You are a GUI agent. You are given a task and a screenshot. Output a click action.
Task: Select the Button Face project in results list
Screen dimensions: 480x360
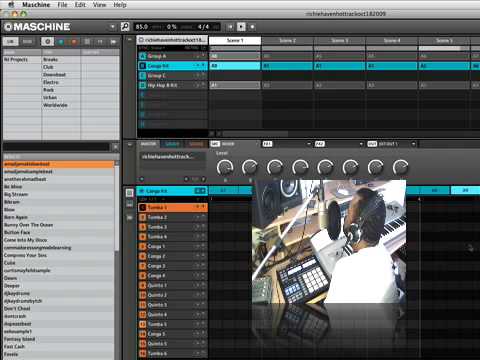pyautogui.click(x=58, y=232)
